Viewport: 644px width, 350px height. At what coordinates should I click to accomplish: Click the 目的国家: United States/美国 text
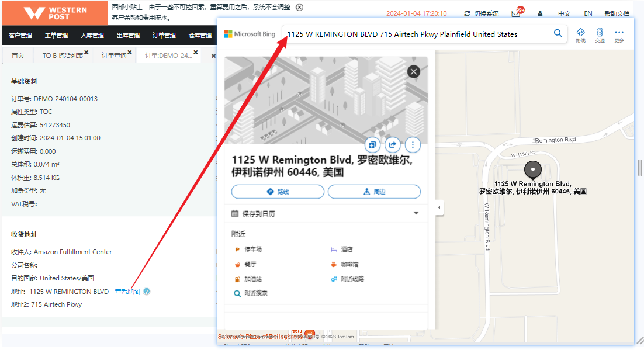point(53,278)
